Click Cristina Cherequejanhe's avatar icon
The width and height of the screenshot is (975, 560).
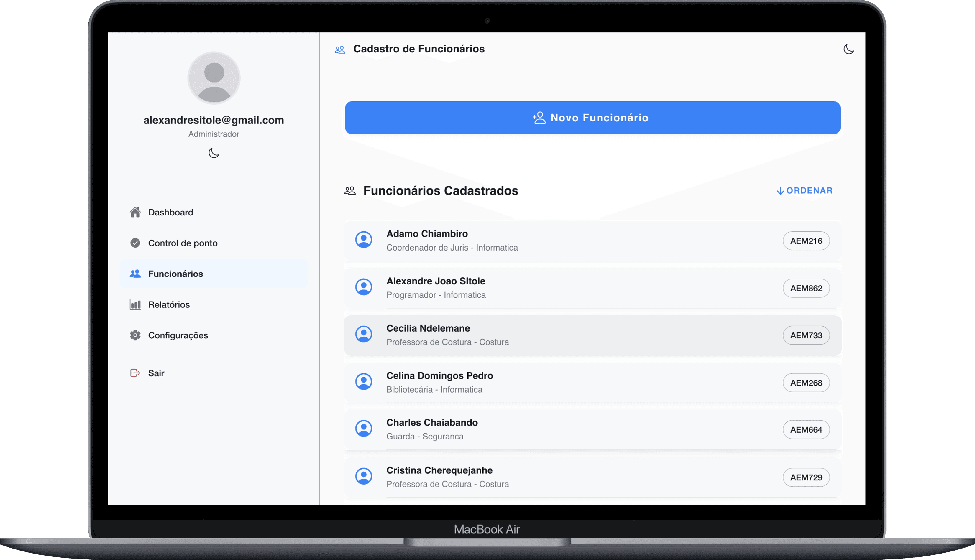[364, 476]
